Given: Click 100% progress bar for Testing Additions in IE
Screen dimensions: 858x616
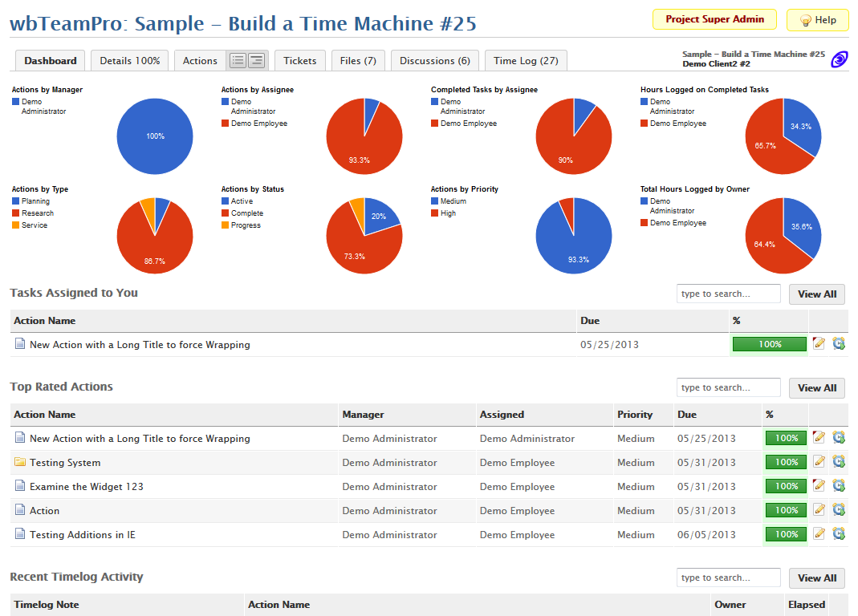Looking at the screenshot, I should 786,534.
